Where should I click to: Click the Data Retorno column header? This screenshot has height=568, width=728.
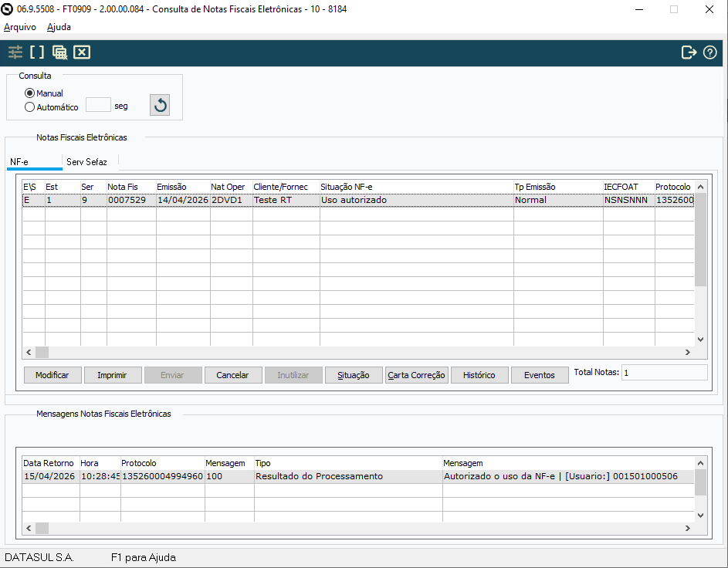point(51,463)
